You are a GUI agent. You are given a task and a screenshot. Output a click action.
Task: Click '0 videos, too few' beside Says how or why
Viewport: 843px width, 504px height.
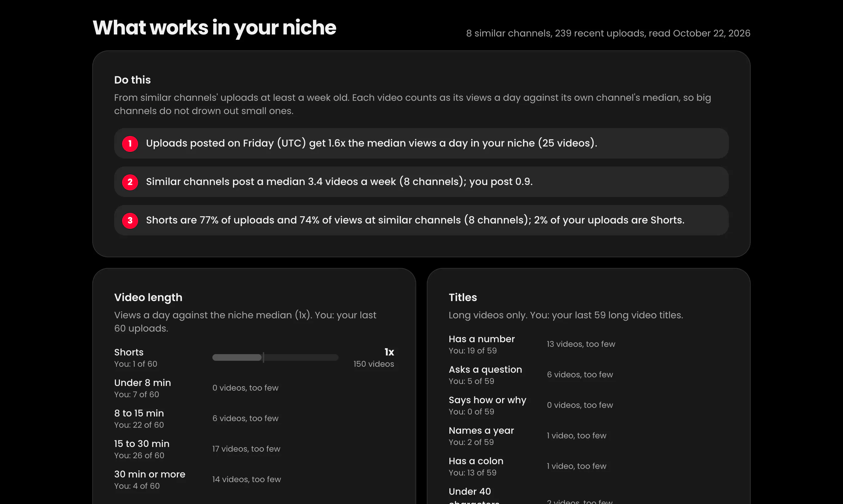[x=580, y=405]
